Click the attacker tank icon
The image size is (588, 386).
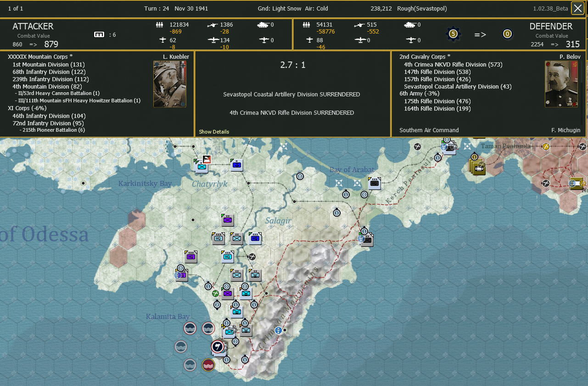[263, 25]
